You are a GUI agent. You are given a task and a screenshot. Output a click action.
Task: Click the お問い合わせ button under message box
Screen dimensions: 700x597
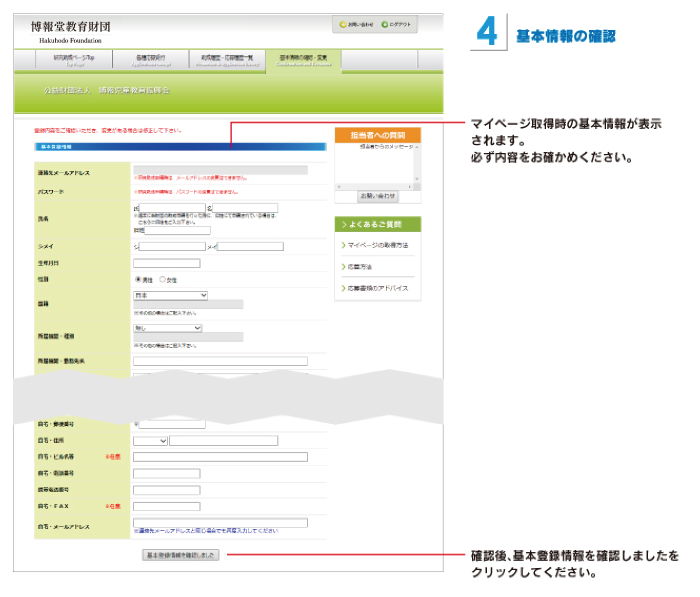point(377,196)
